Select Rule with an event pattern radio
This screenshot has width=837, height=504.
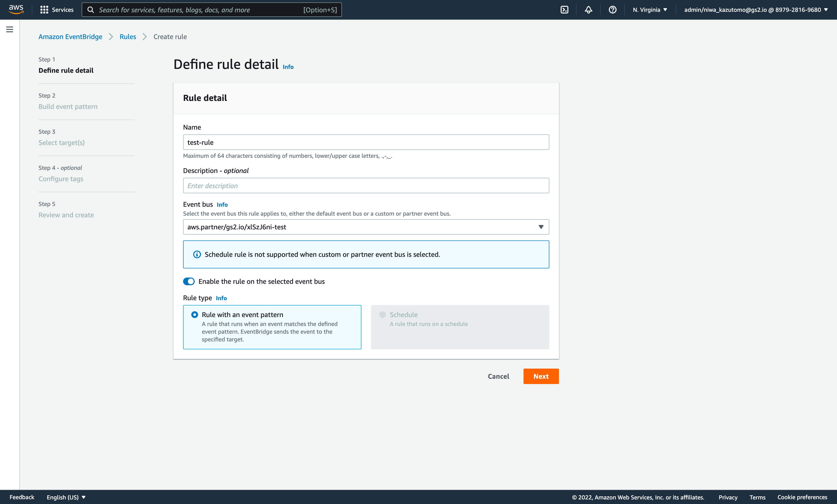[195, 315]
